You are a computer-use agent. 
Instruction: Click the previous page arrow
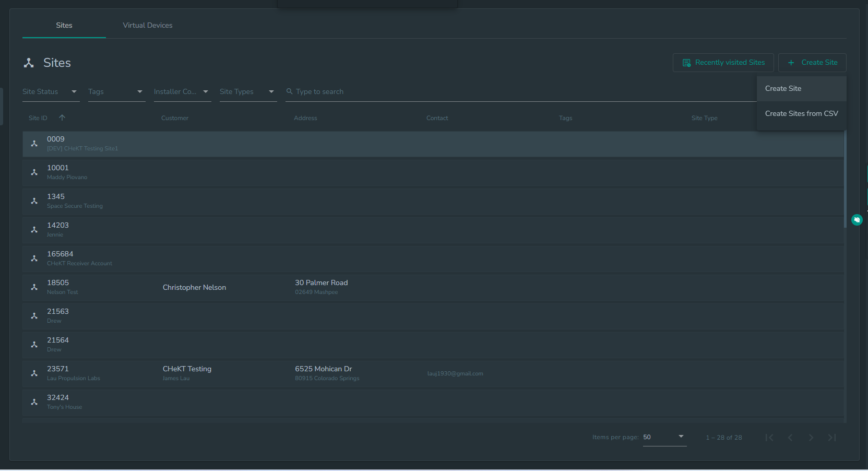(790, 438)
